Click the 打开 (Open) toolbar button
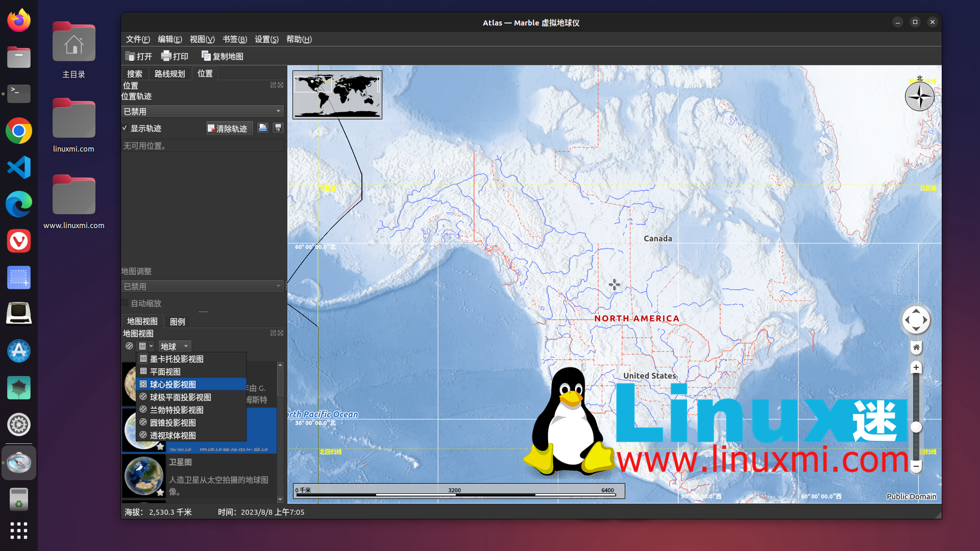 (138, 56)
